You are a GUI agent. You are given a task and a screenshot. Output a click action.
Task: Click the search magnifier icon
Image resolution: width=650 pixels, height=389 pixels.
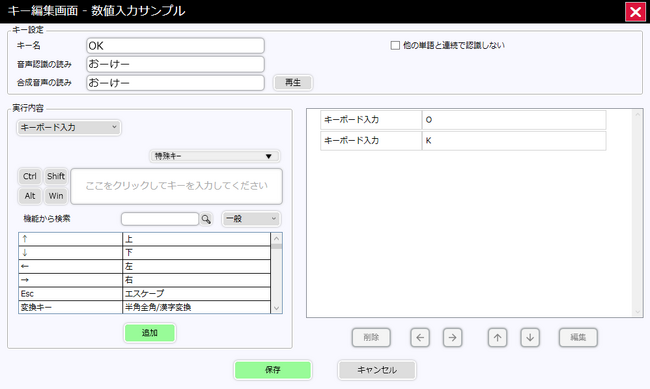[x=206, y=219]
